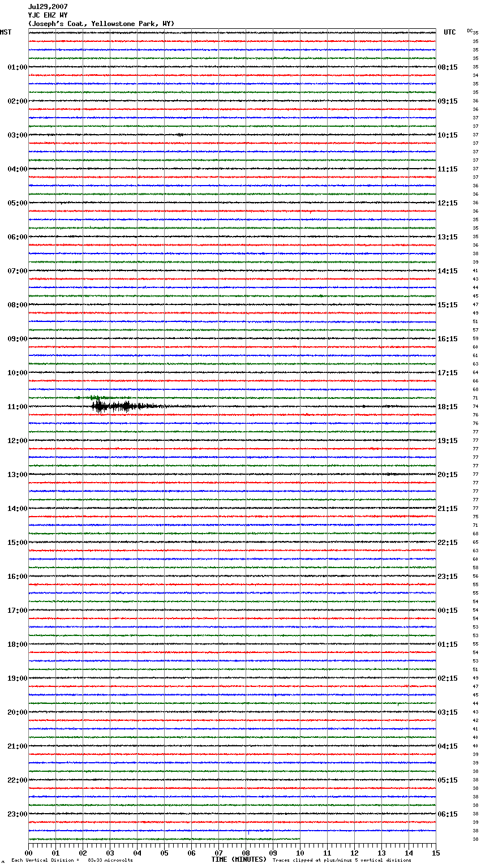
Task: Click the 00:15 UTC time label
Action: tap(448, 611)
